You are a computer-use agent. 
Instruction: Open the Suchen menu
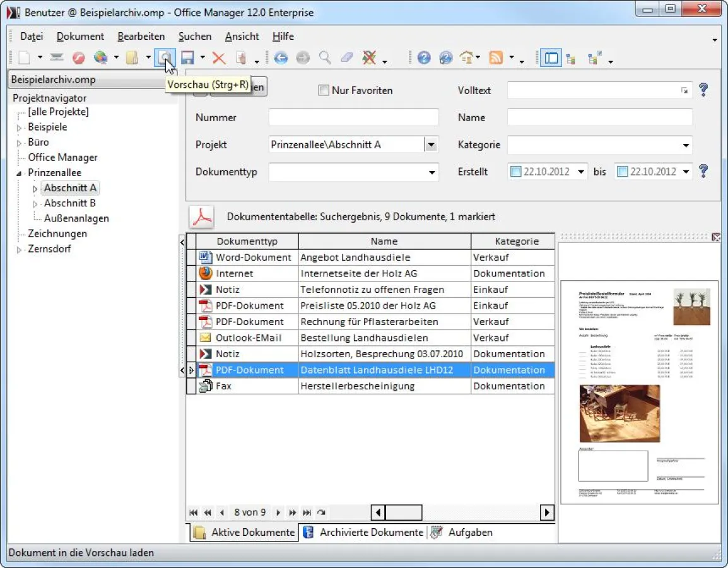point(194,36)
